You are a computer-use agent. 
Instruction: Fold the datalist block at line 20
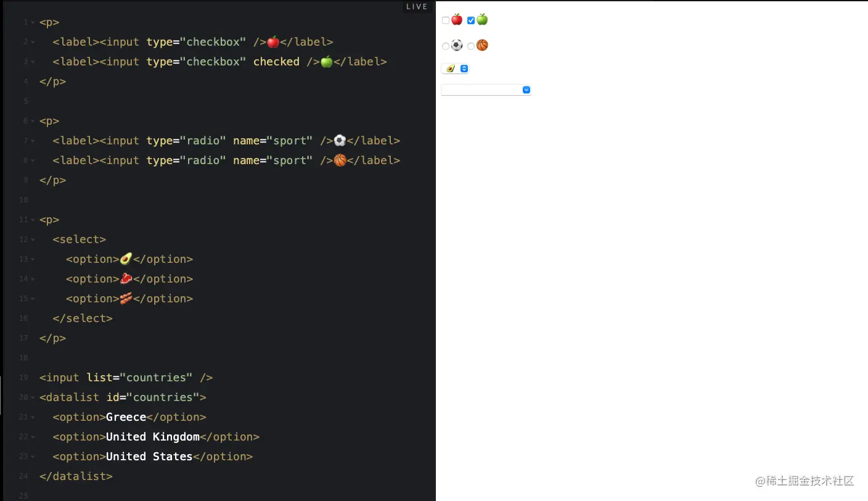tap(33, 398)
